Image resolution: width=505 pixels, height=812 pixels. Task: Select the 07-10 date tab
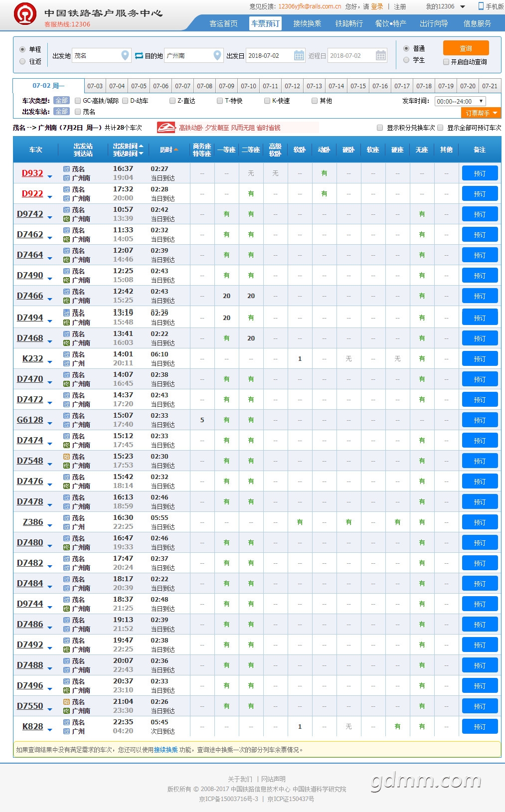[249, 86]
